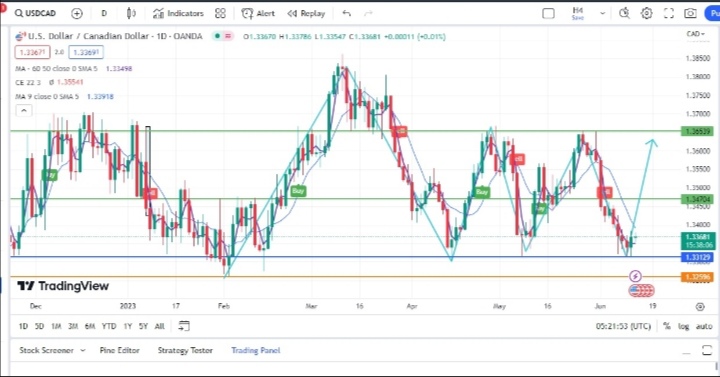720x377 pixels.
Task: Open the candlestick chart style picker
Action: 131,13
